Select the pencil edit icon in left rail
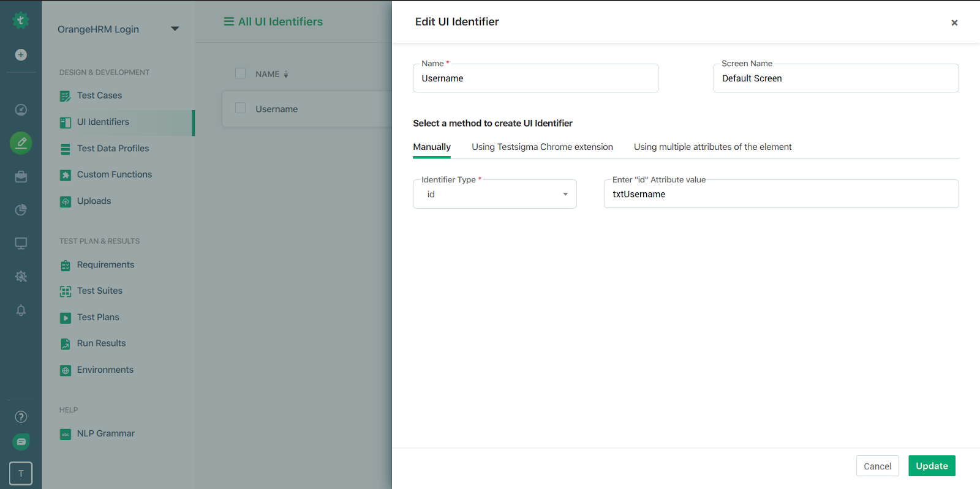The width and height of the screenshot is (980, 489). pos(21,143)
